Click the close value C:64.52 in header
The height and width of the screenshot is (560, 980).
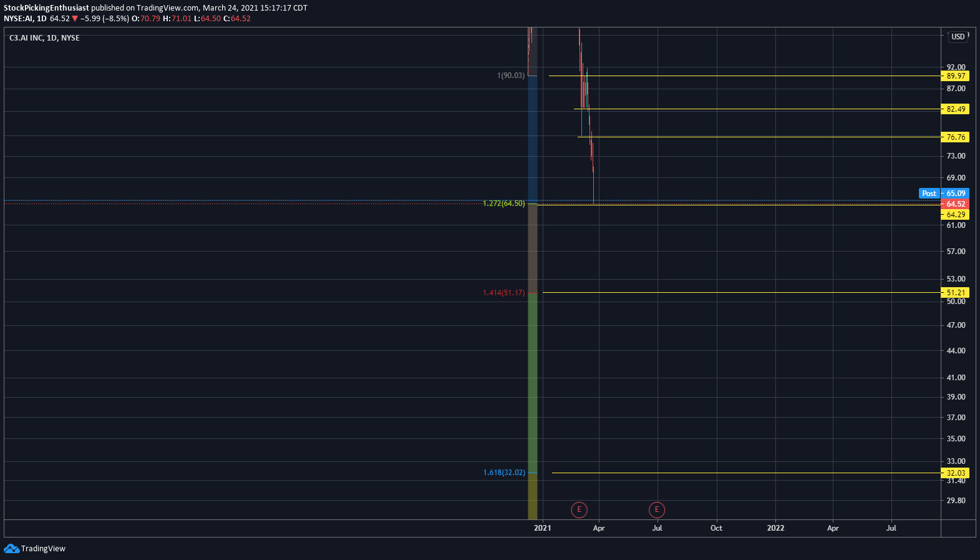[x=237, y=19]
